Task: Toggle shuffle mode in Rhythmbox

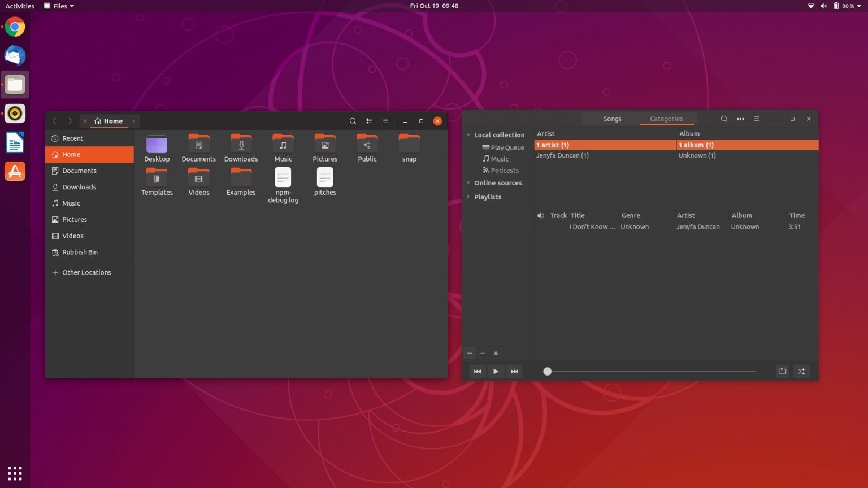Action: (801, 371)
